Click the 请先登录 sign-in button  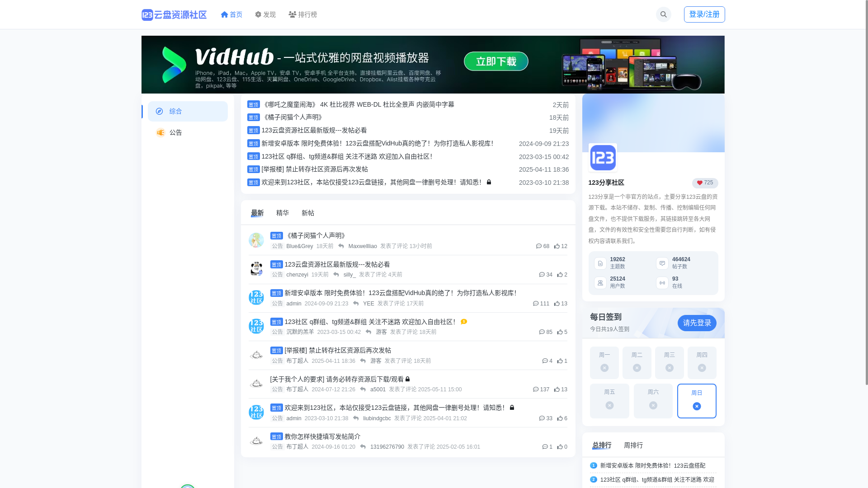(697, 323)
